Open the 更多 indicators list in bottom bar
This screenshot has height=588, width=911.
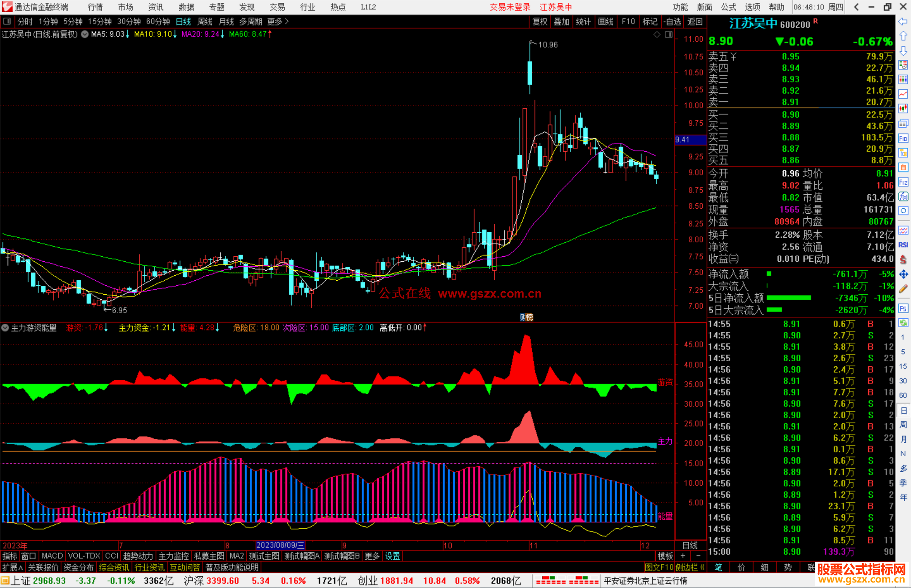click(372, 556)
